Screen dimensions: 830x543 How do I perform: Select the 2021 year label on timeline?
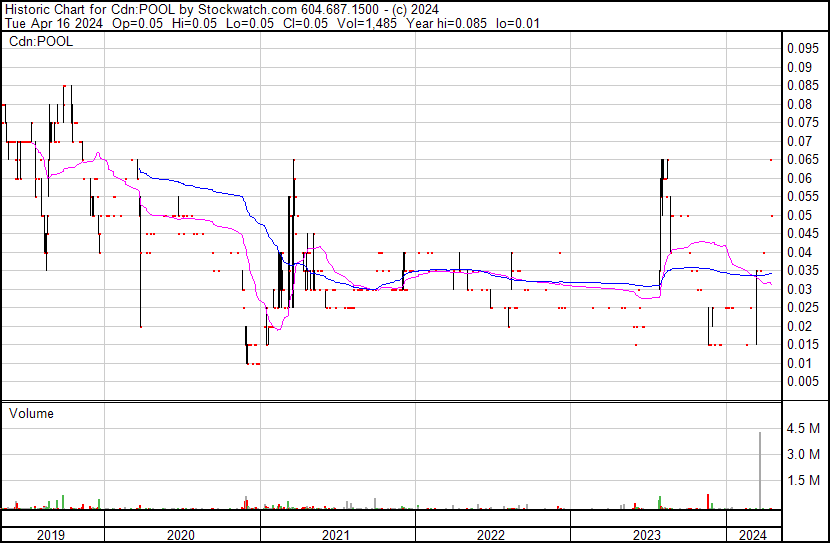point(336,535)
